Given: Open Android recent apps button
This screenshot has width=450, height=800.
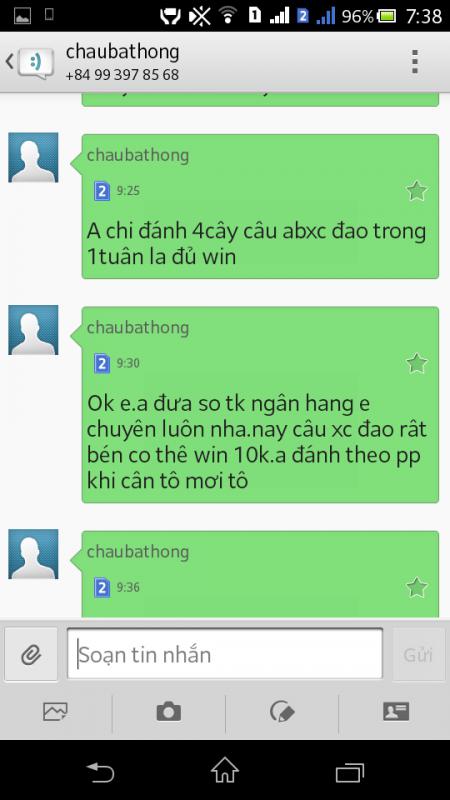Looking at the screenshot, I should (x=349, y=772).
